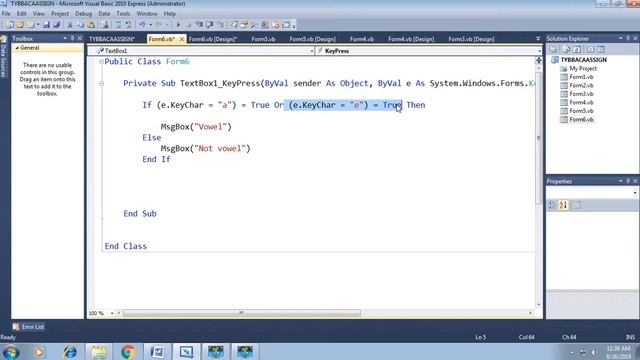Click the Paste clipboard toolbar icon
This screenshot has width=640, height=360.
(x=91, y=25)
